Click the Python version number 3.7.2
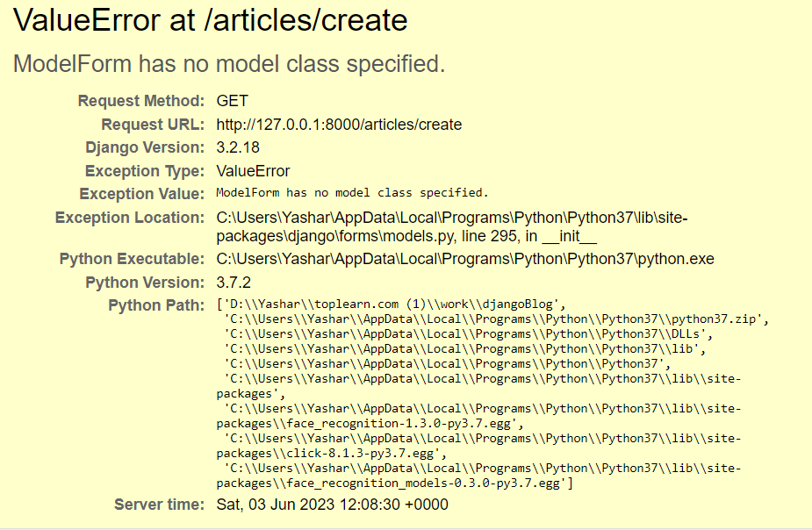Image resolution: width=812 pixels, height=530 pixels. [234, 283]
